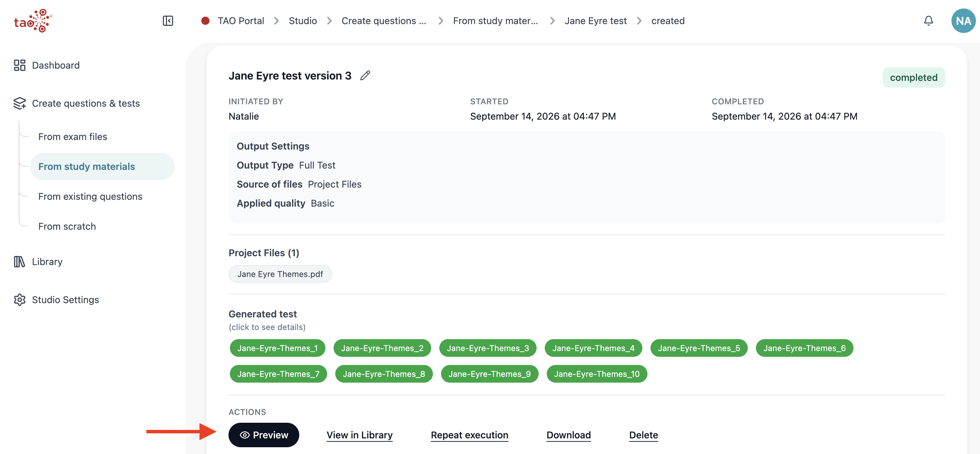Open Jane-Eyre-Themes_5 item details
This screenshot has width=980, height=454.
click(698, 348)
